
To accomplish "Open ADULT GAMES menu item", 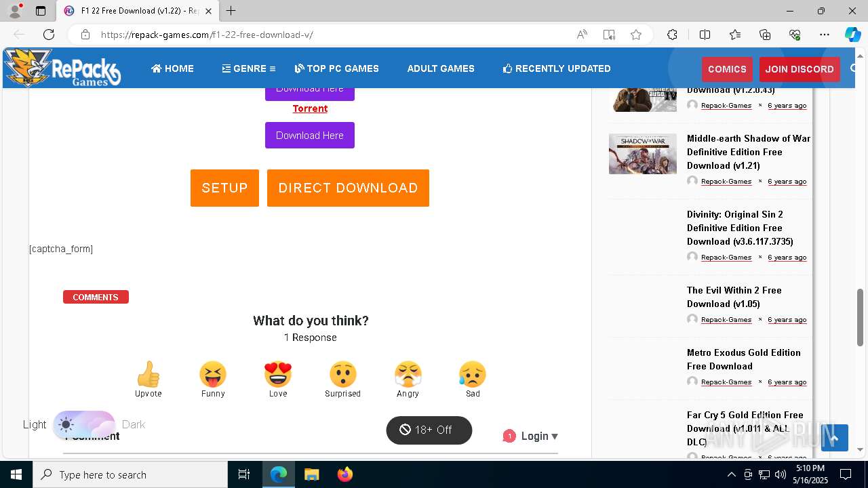I will pos(441,68).
